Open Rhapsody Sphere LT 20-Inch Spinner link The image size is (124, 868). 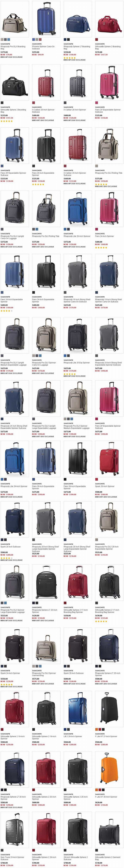pyautogui.click(x=45, y=611)
